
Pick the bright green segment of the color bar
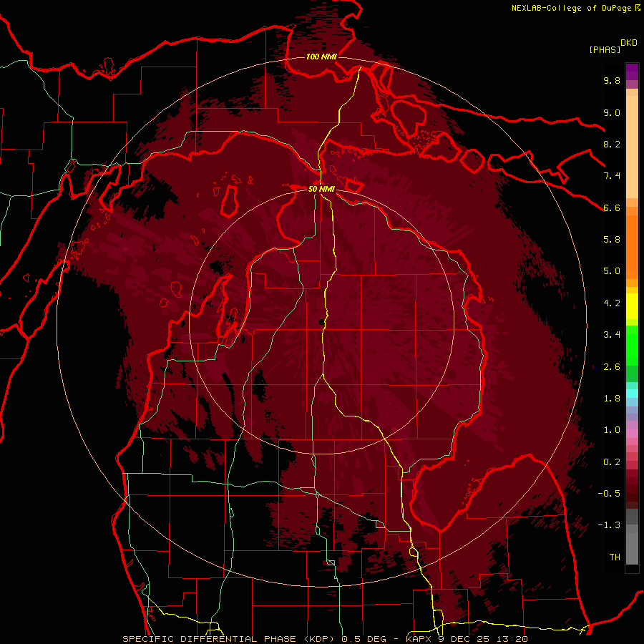pyautogui.click(x=632, y=346)
